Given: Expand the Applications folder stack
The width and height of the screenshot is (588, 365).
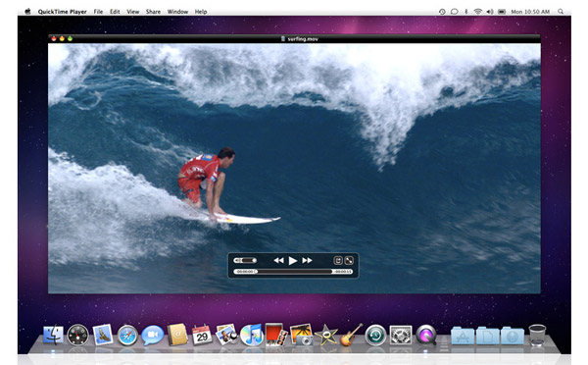Looking at the screenshot, I should [x=463, y=336].
